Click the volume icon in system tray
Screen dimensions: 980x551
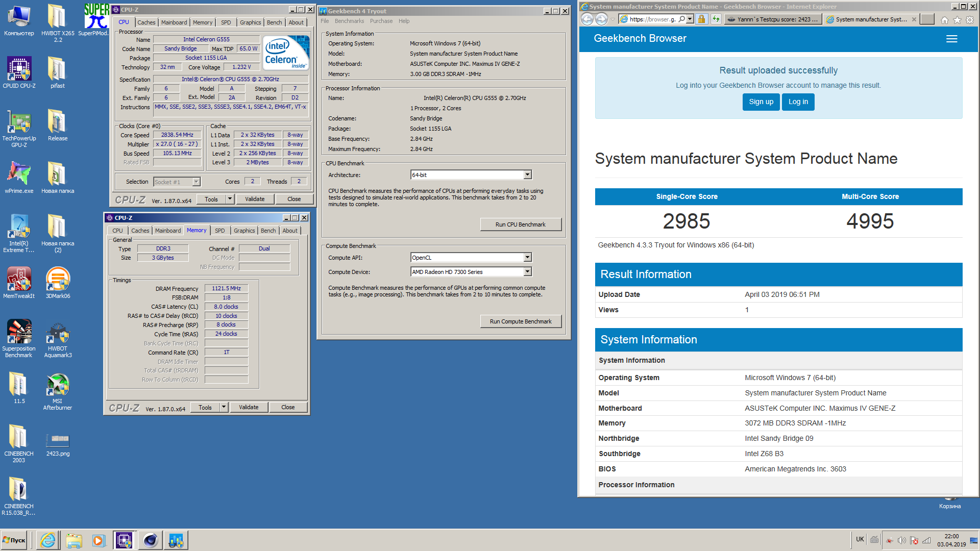901,540
